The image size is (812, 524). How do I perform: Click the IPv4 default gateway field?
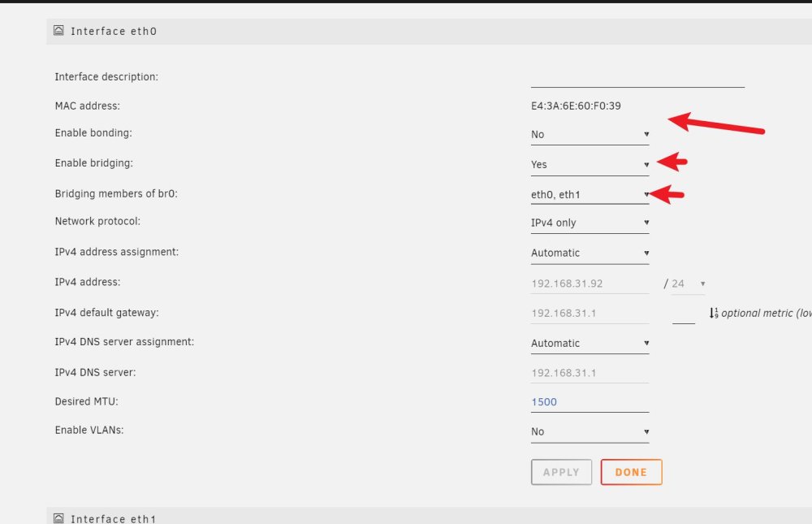coord(590,313)
